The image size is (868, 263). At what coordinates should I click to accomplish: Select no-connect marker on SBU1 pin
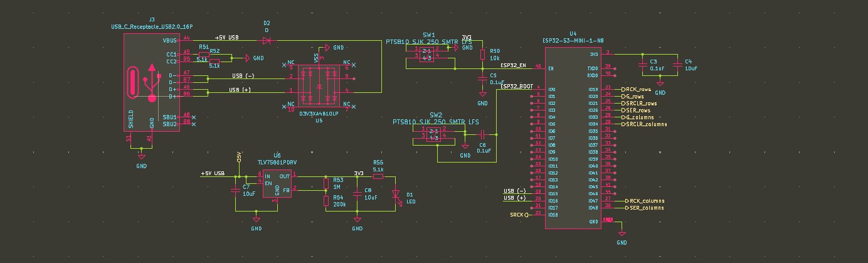194,117
